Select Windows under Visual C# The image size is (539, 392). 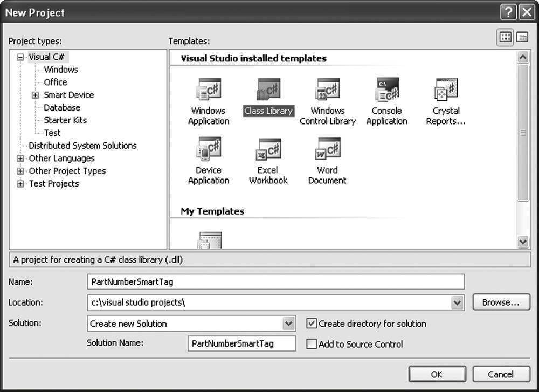[61, 70]
